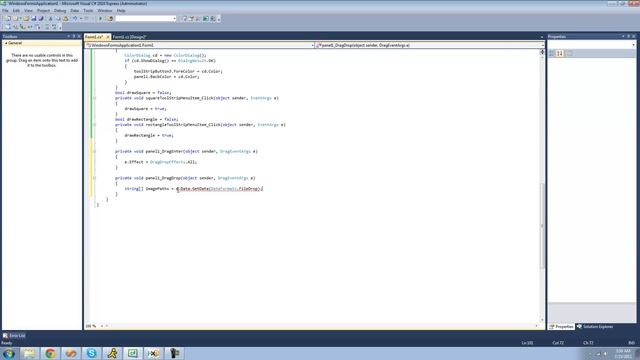Open the Help menu
The height and width of the screenshot is (360, 640).
click(x=121, y=11)
